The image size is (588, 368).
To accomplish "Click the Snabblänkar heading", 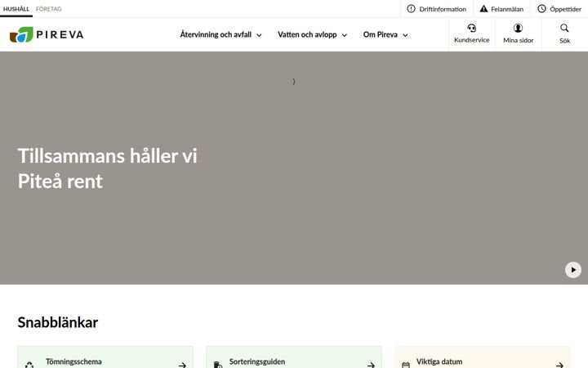I will coord(58,322).
